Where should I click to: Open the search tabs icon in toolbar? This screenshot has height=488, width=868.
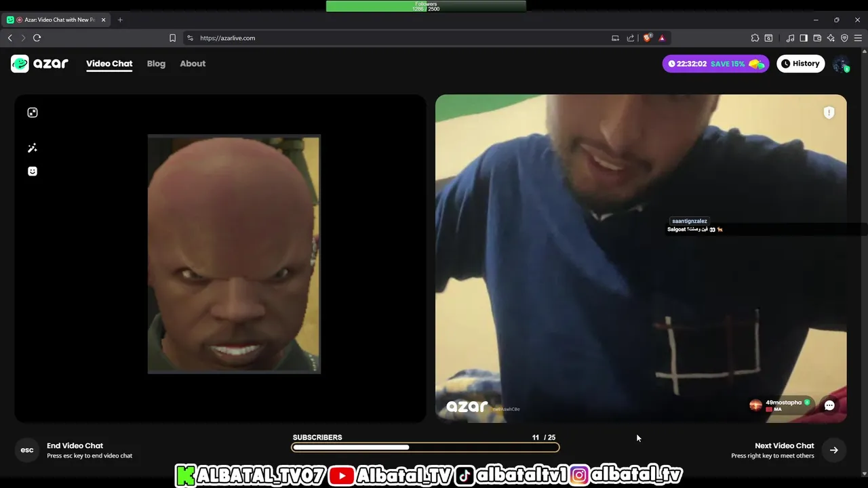(768, 38)
